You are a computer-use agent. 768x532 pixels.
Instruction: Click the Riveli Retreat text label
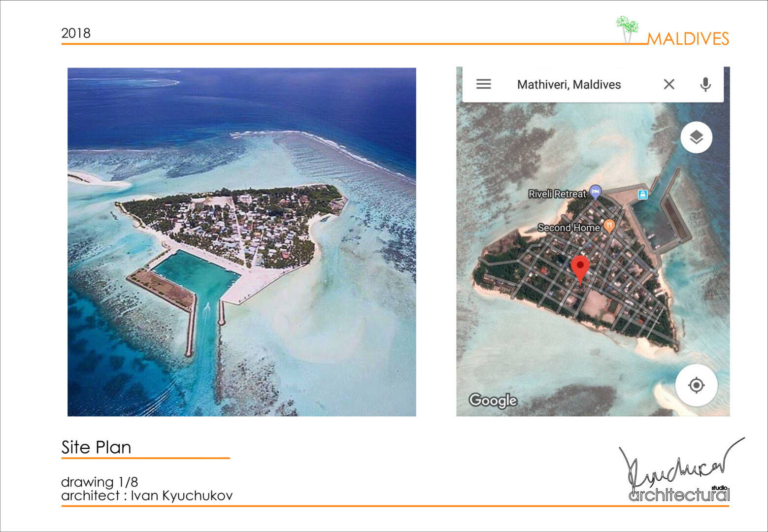557,194
